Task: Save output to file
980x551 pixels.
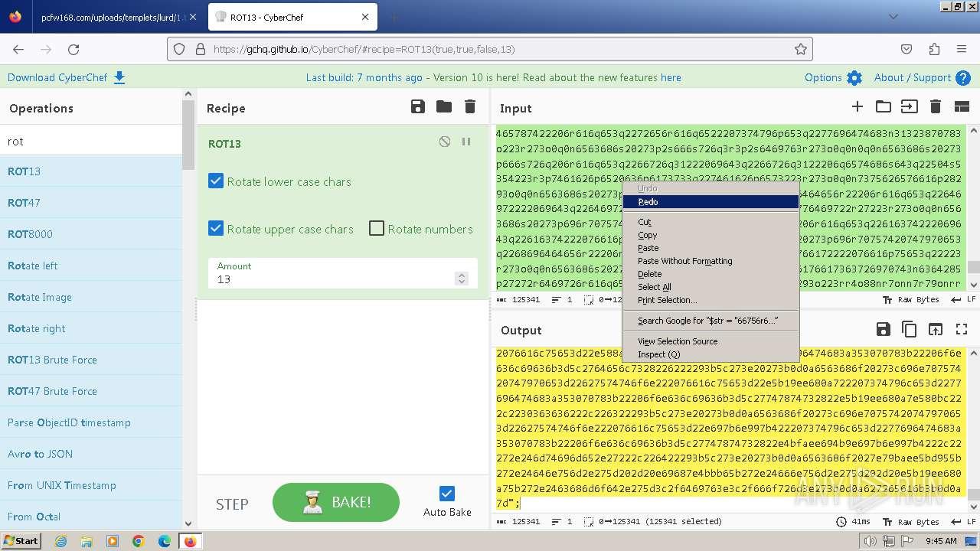Action: 884,329
